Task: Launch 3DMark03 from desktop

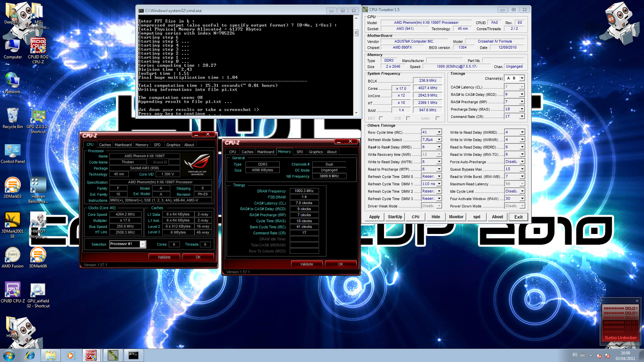Action: [12, 188]
